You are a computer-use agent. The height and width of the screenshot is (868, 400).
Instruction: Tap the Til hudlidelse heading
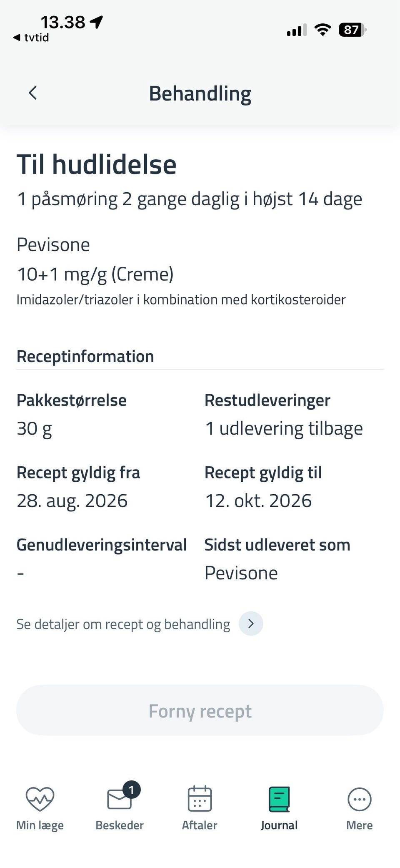click(x=97, y=164)
